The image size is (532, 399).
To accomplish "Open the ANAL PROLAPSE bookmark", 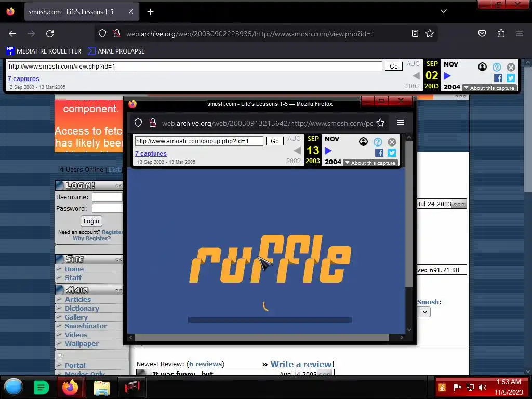I will (116, 51).
